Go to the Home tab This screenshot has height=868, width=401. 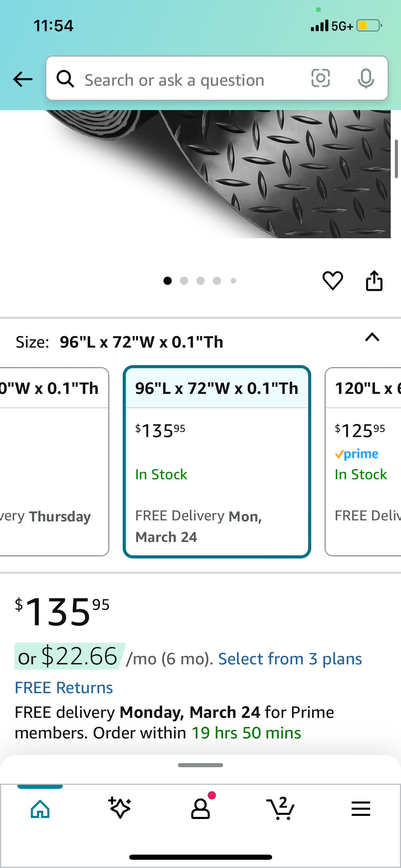[x=40, y=808]
